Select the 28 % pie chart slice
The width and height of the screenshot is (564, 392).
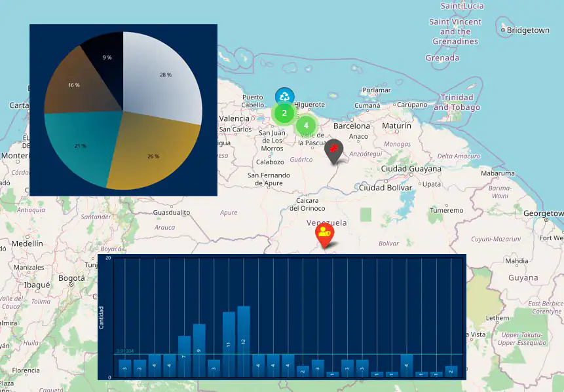coord(164,74)
